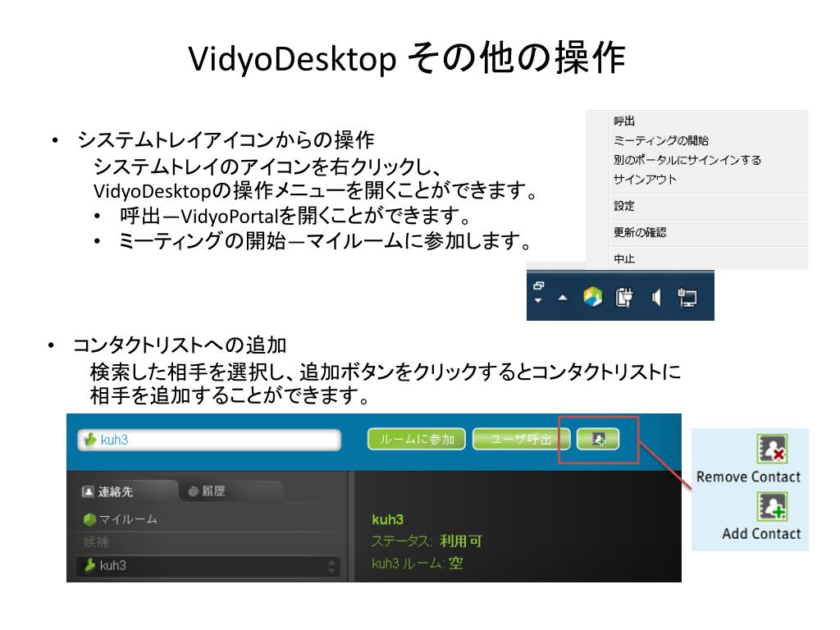Click the taskbar toolbar dropdown arrow

538,300
